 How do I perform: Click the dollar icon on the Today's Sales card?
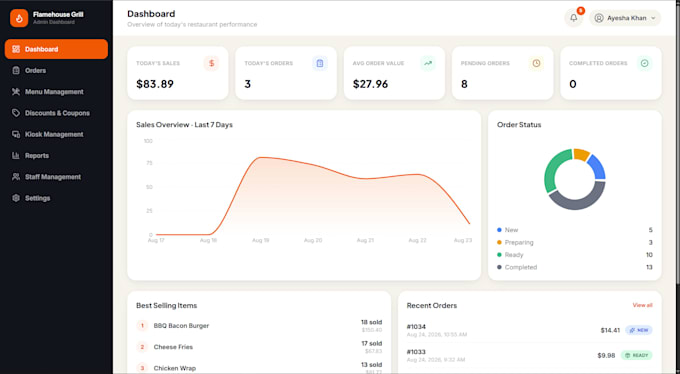click(x=212, y=63)
